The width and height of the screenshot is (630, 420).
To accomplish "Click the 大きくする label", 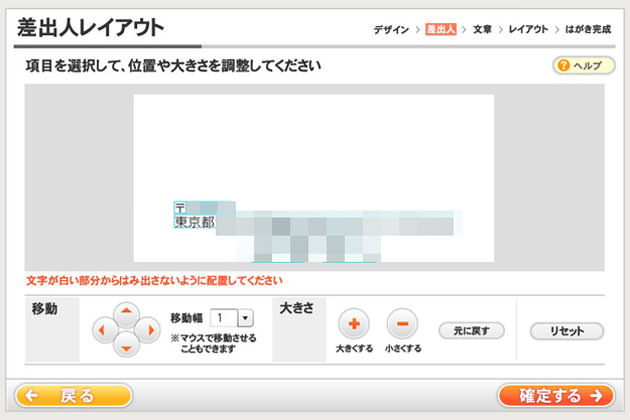I will [x=354, y=348].
